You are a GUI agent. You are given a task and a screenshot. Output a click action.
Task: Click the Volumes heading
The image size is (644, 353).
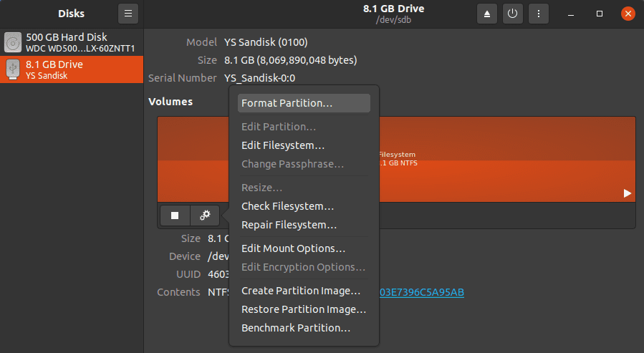[170, 102]
